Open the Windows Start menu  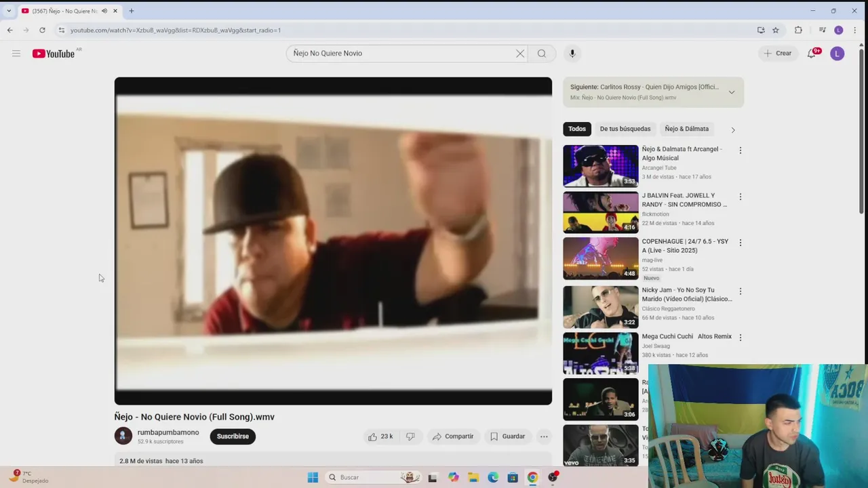[313, 477]
